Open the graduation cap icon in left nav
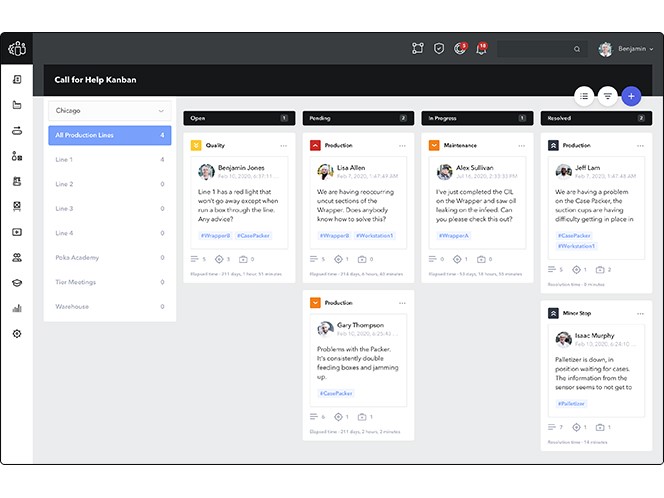The image size is (664, 498). [x=17, y=283]
